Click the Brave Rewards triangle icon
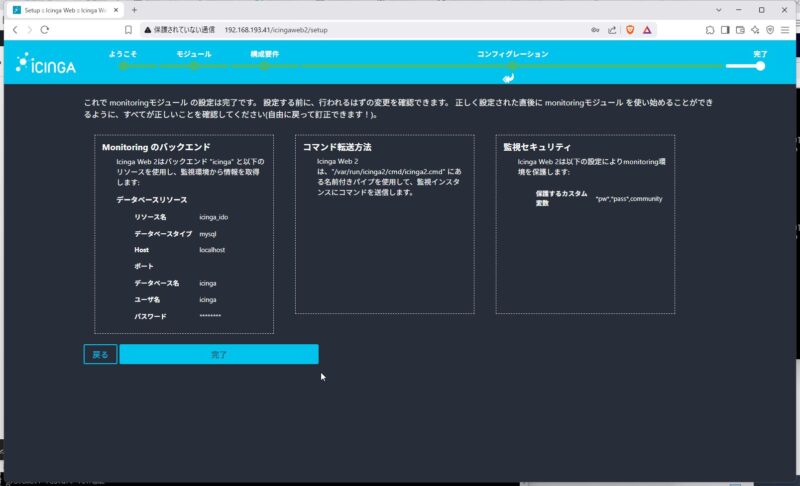 click(x=647, y=30)
